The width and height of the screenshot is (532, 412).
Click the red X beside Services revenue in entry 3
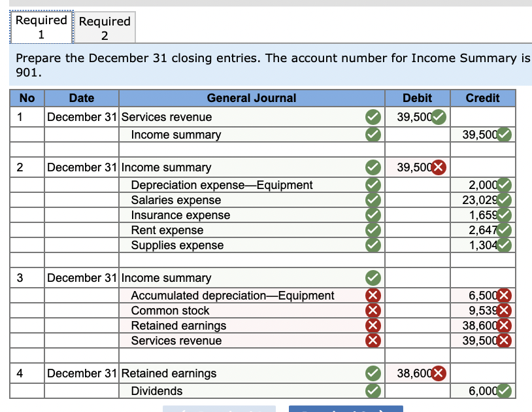point(373,341)
